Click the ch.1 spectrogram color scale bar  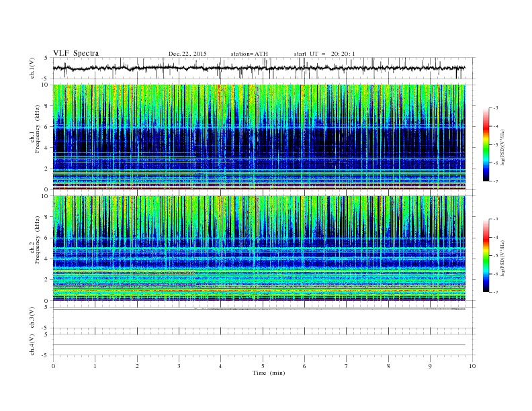click(x=486, y=145)
